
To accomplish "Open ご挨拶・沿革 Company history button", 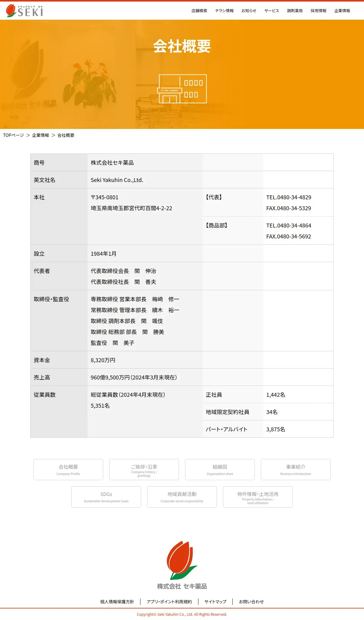I will (x=144, y=470).
